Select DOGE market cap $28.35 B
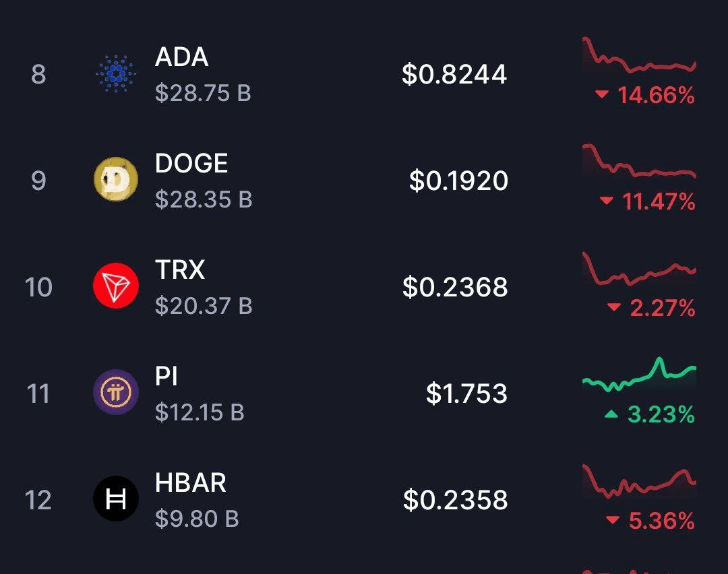Screen dimensions: 728x574 pyautogui.click(x=204, y=199)
